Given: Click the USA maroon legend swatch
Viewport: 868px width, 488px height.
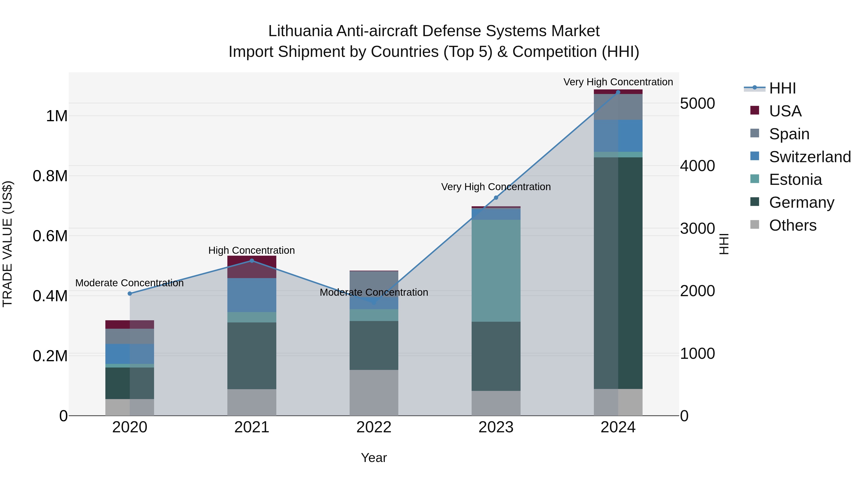Looking at the screenshot, I should pyautogui.click(x=755, y=110).
